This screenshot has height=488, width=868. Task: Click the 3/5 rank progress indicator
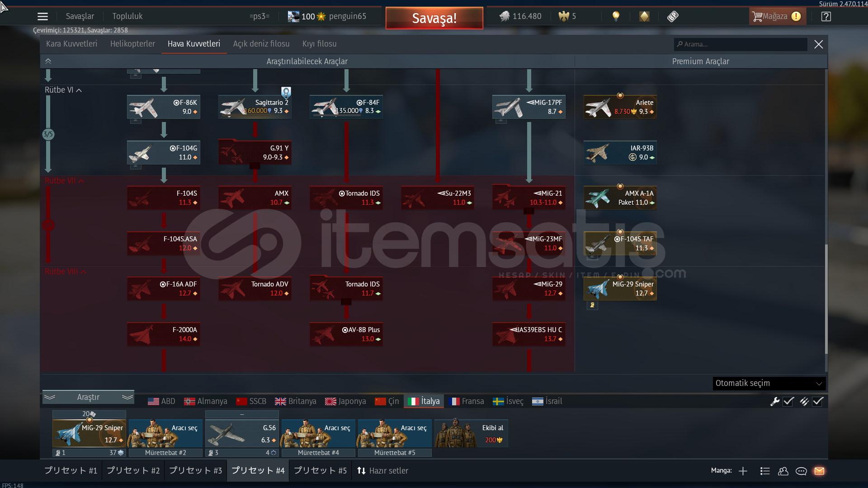[48, 134]
